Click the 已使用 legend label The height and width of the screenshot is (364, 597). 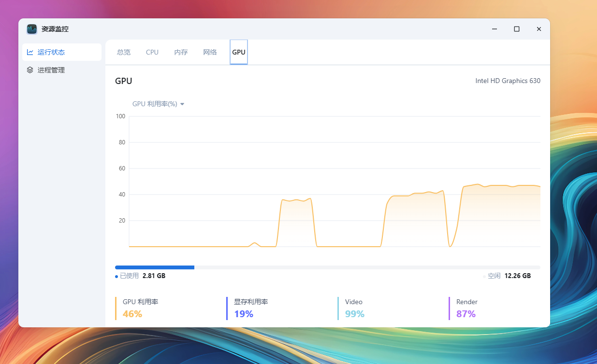point(129,276)
